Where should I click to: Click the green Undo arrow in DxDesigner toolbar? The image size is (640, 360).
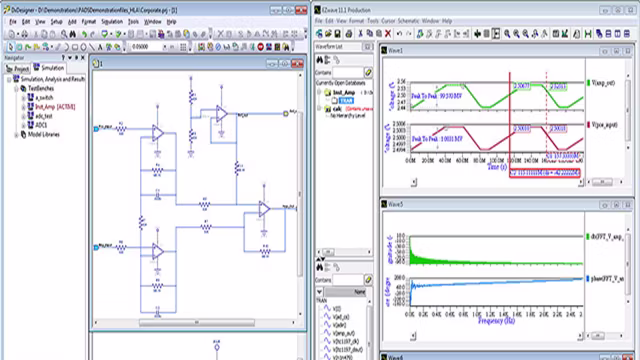[x=84, y=34]
